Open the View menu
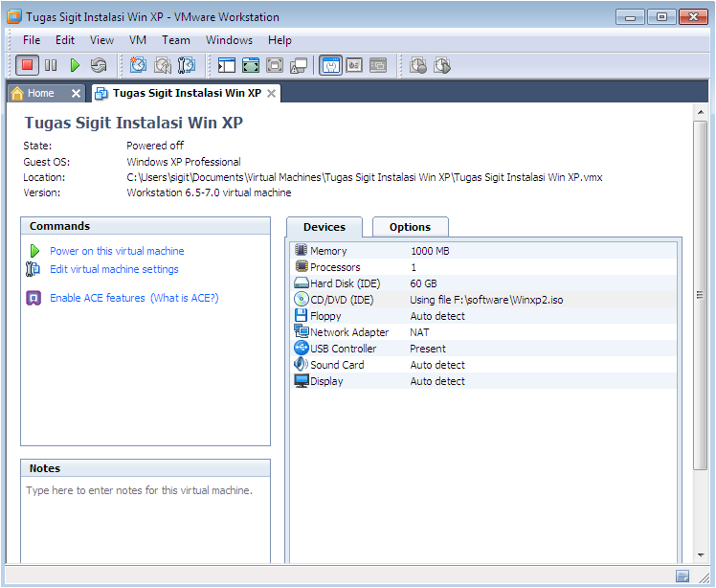The image size is (716, 588). [101, 40]
